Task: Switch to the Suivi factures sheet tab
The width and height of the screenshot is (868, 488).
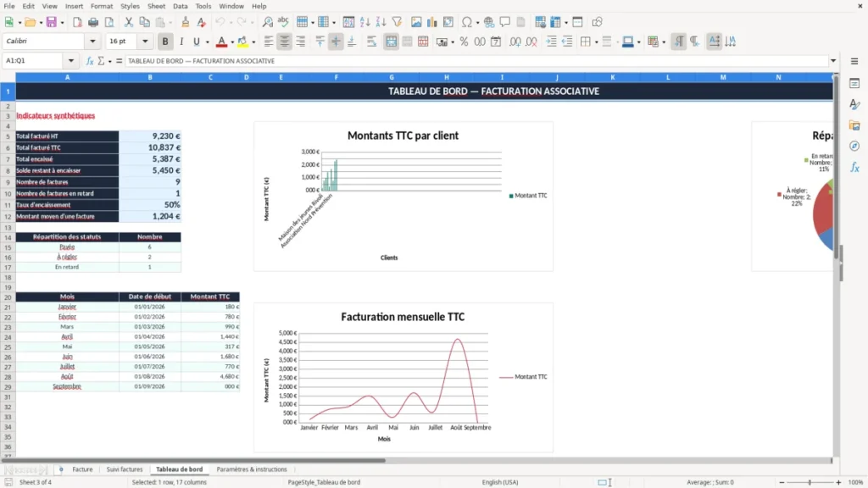Action: pyautogui.click(x=125, y=469)
